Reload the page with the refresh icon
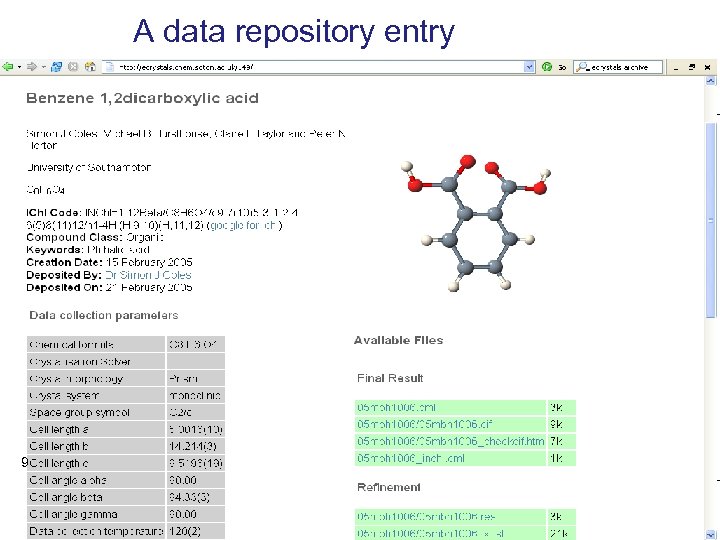 [56, 67]
